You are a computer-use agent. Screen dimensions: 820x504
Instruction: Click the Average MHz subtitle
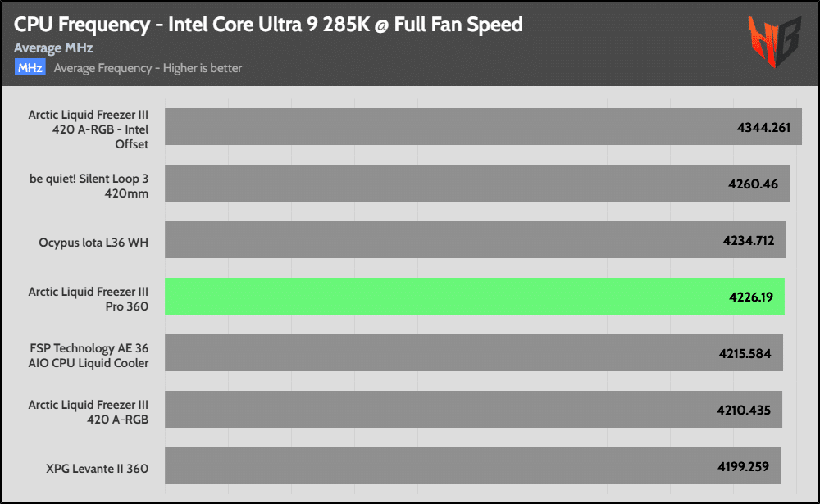pos(53,48)
